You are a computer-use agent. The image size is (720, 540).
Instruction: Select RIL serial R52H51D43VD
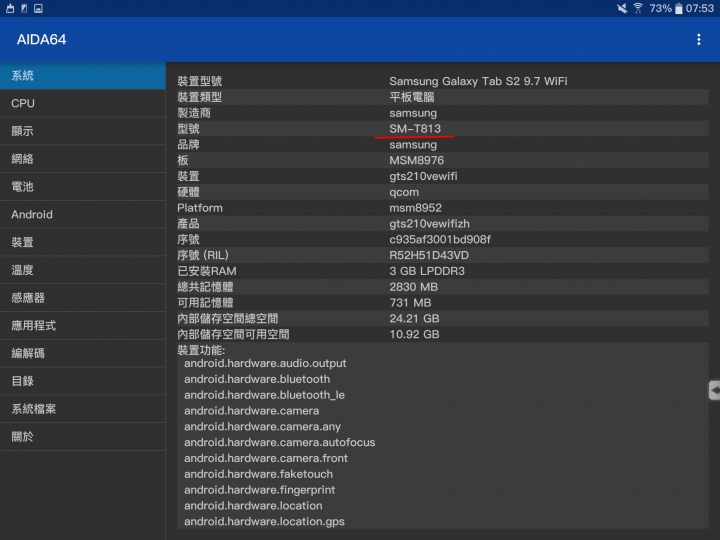[429, 255]
